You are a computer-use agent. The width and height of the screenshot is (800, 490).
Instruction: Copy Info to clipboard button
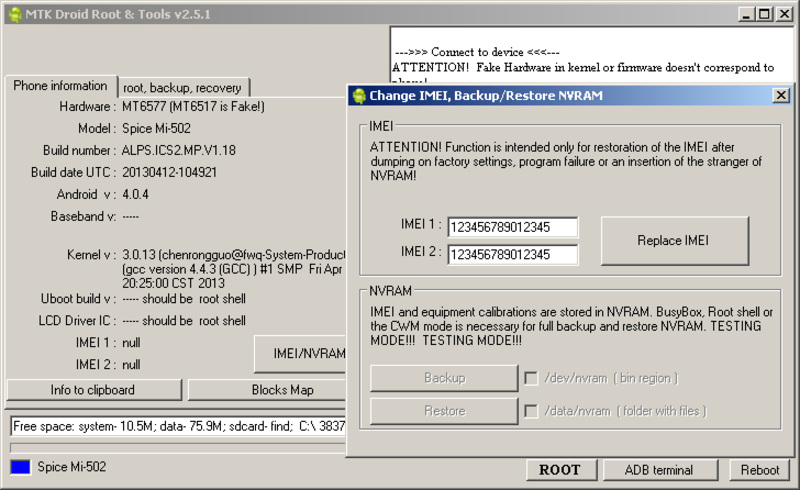click(93, 390)
